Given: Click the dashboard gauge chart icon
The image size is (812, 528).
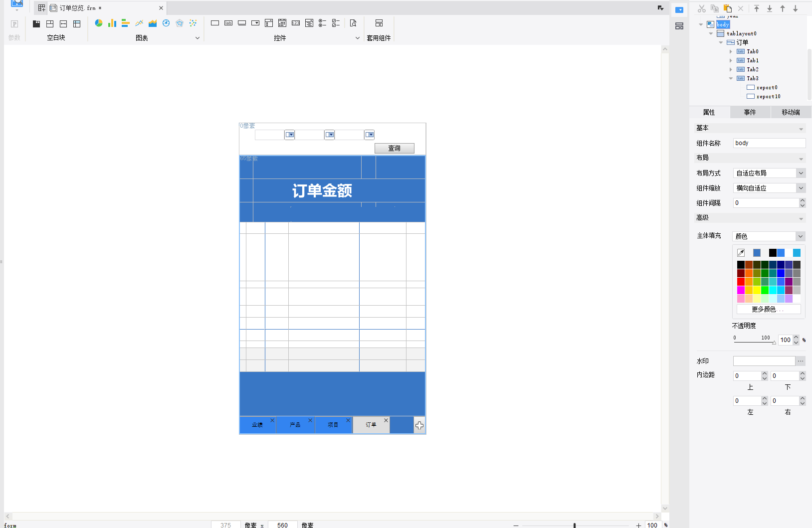Looking at the screenshot, I should (x=166, y=23).
